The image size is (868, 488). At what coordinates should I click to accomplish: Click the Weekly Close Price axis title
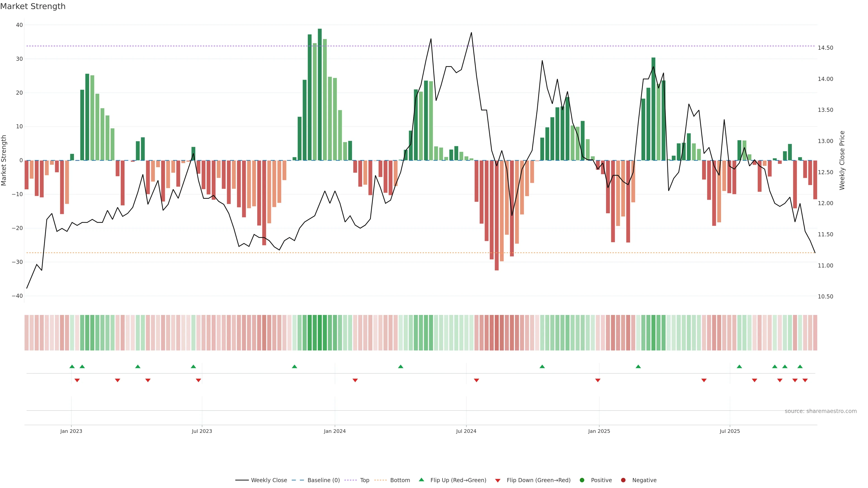point(842,160)
